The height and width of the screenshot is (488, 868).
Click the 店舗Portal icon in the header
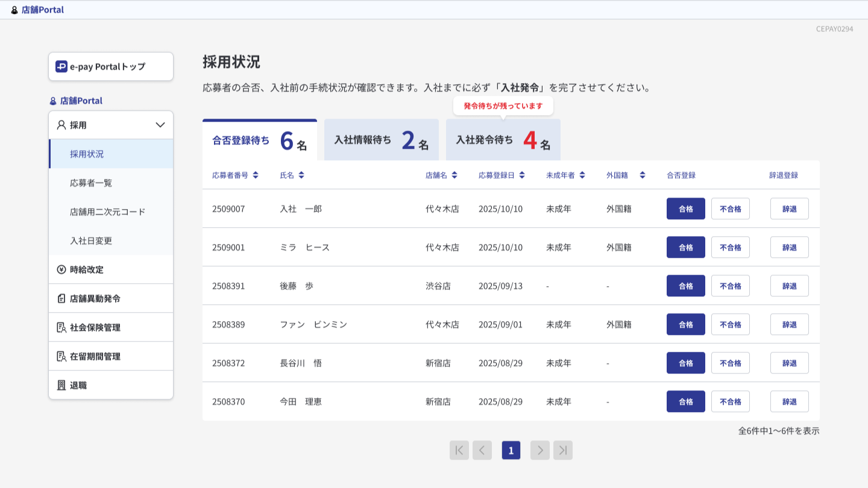pos(14,10)
